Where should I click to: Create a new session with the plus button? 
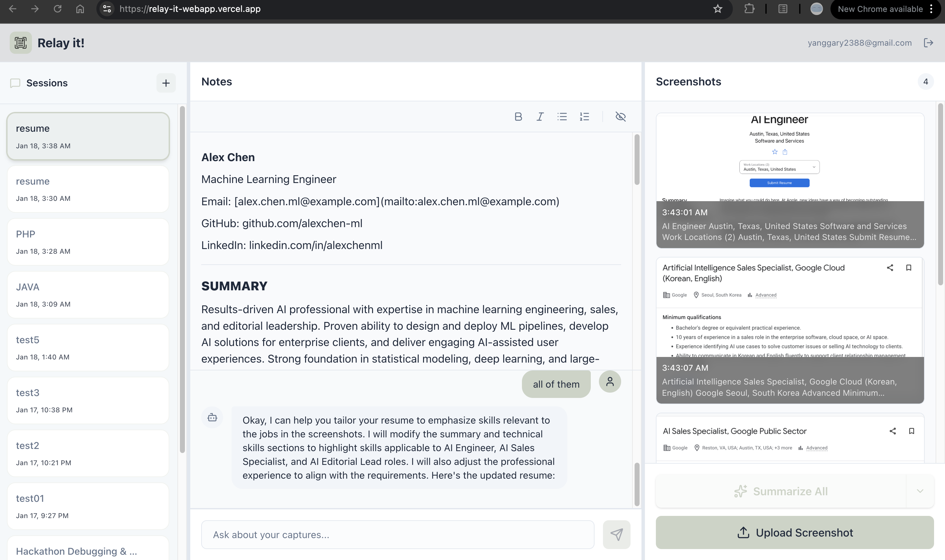click(x=166, y=83)
